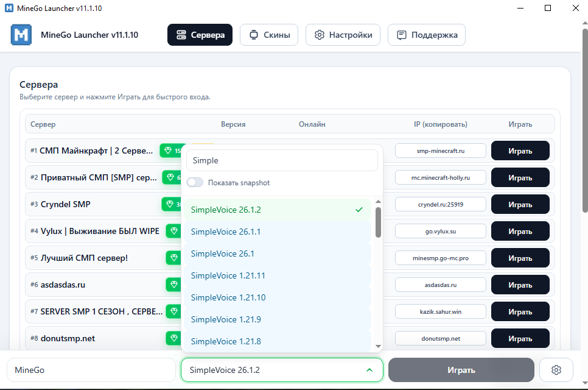Toggle the Показать snapshot switch
This screenshot has height=390, width=588.
[195, 183]
